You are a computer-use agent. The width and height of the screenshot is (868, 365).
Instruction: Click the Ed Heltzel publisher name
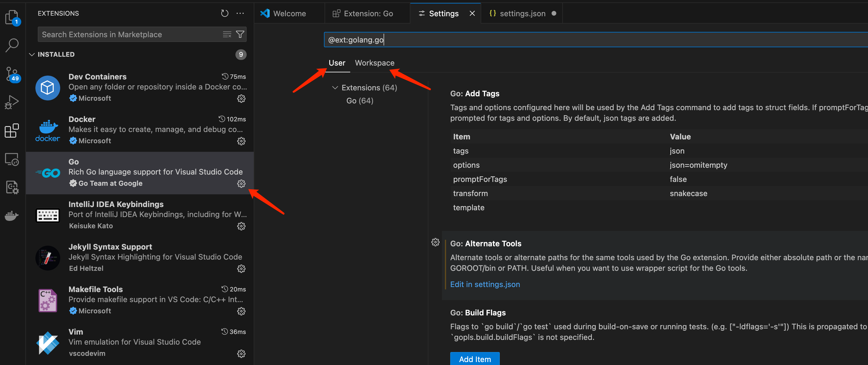[x=86, y=268]
